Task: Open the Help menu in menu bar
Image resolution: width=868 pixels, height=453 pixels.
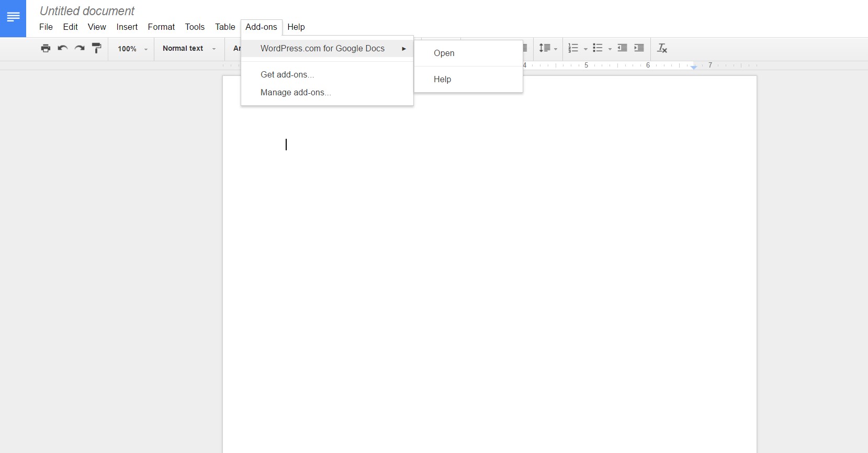Action: point(296,27)
